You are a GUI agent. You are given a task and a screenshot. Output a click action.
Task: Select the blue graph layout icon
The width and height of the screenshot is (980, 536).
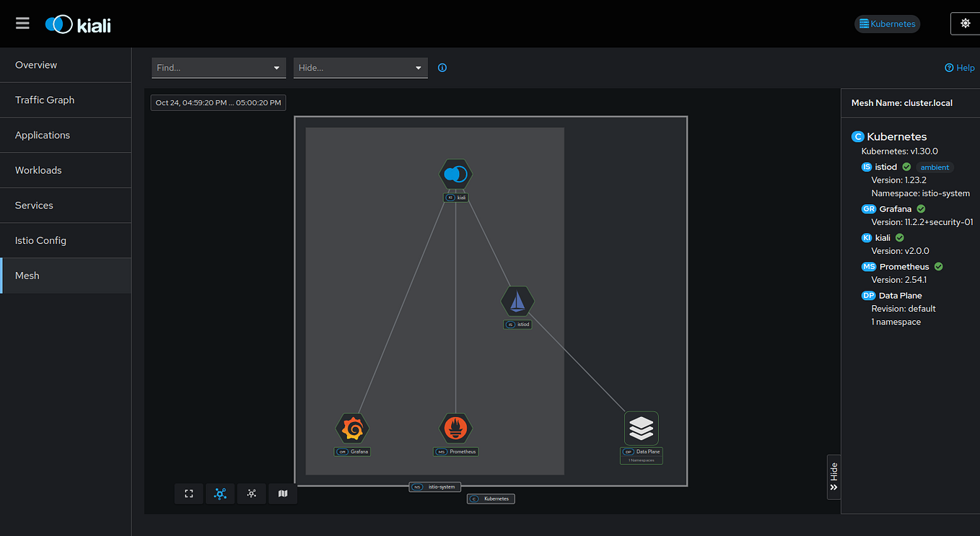point(220,493)
